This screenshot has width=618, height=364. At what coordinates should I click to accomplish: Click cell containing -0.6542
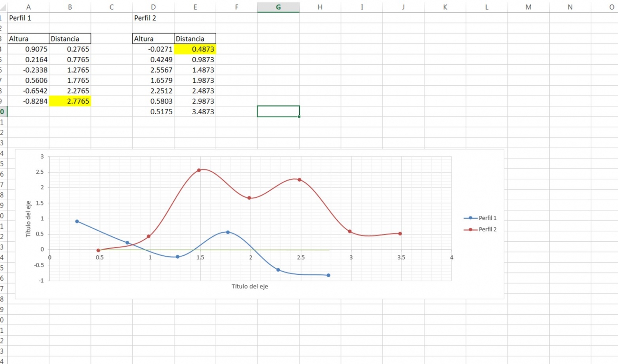pos(28,91)
